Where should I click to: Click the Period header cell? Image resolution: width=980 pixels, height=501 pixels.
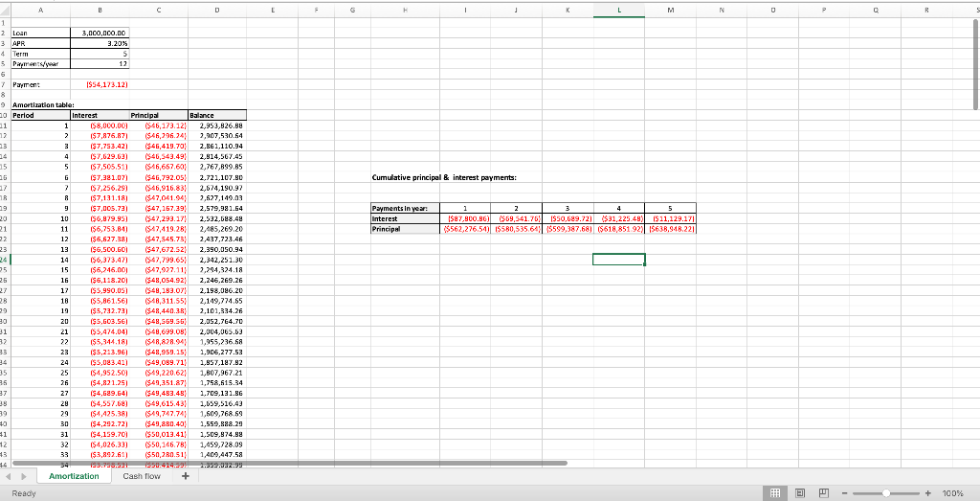(41, 115)
